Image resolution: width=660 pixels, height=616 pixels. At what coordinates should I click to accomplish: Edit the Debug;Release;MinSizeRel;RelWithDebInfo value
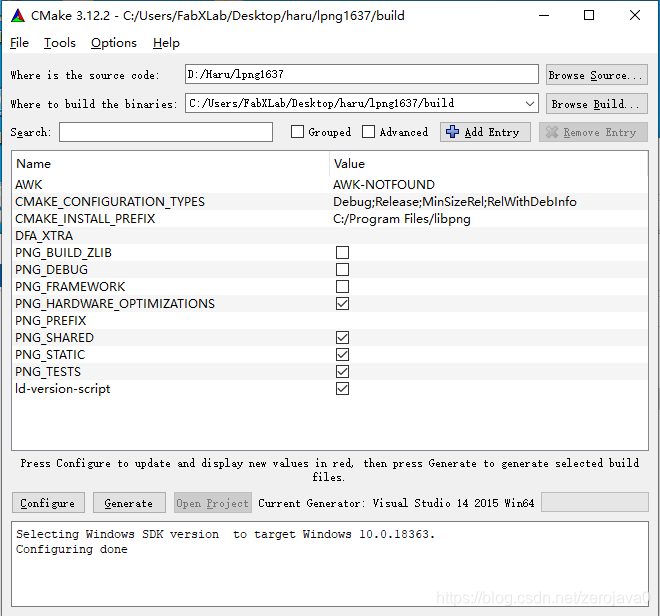[455, 202]
